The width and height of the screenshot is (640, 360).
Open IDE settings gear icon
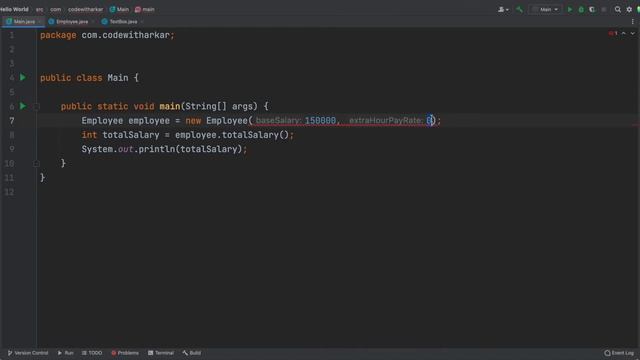tap(629, 9)
